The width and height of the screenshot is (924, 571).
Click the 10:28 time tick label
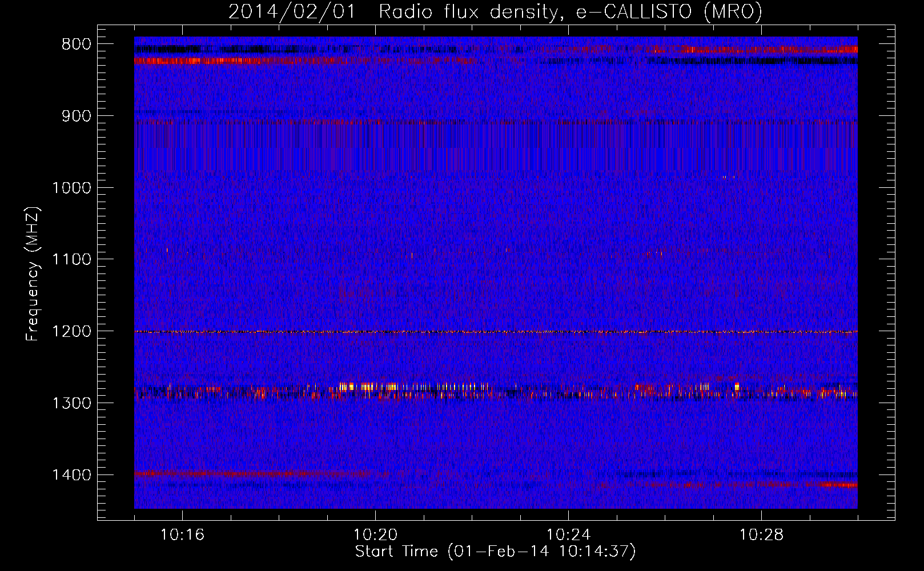coord(761,535)
